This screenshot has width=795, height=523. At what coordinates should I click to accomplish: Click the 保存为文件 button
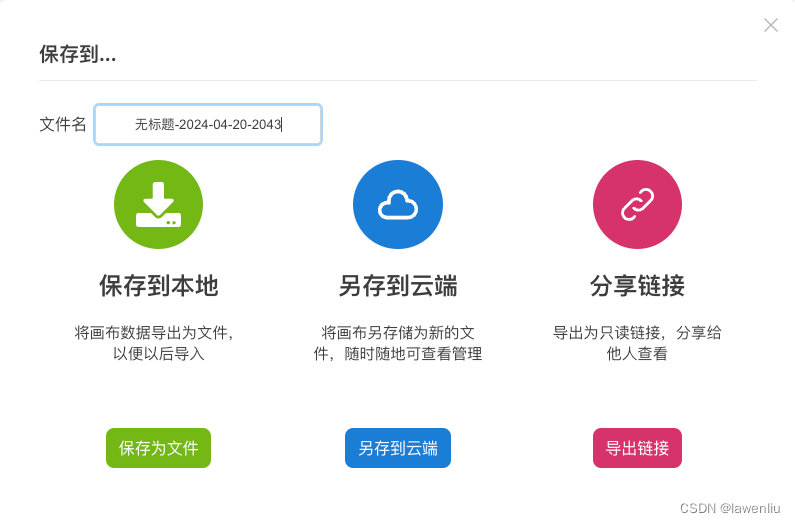158,448
